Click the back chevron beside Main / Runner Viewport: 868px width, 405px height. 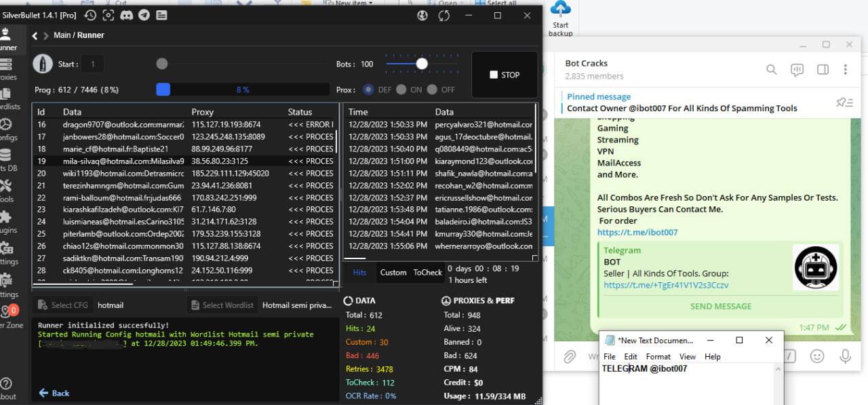[35, 36]
